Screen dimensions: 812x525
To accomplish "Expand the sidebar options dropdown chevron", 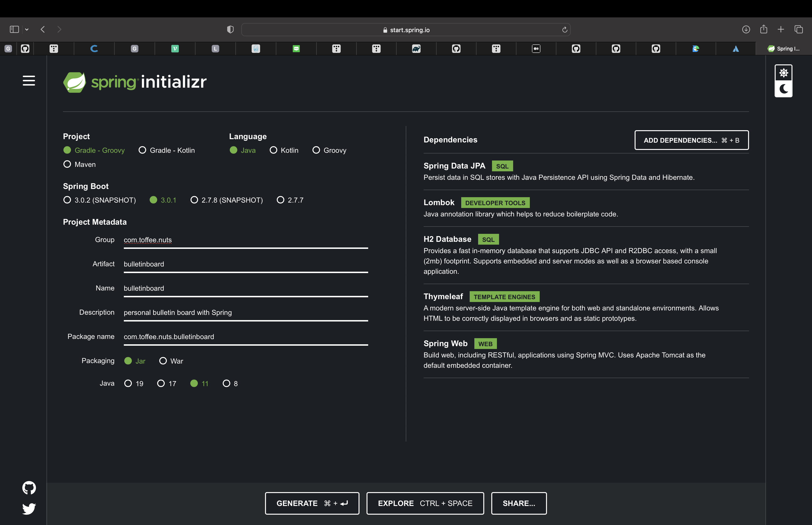I will (27, 30).
